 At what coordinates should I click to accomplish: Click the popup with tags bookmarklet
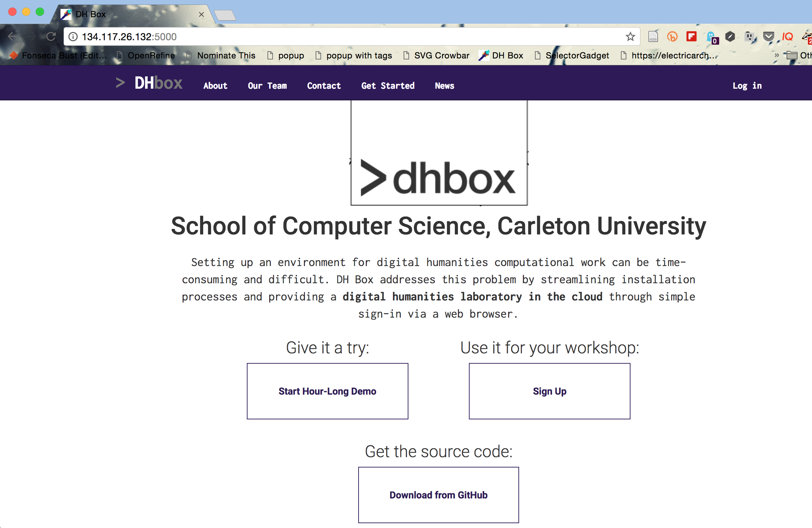click(x=353, y=55)
